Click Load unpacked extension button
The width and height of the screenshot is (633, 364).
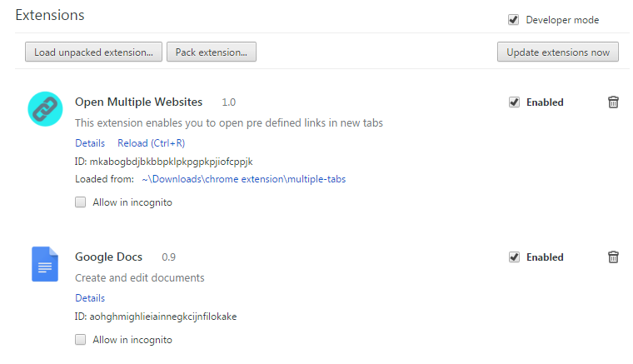[93, 52]
